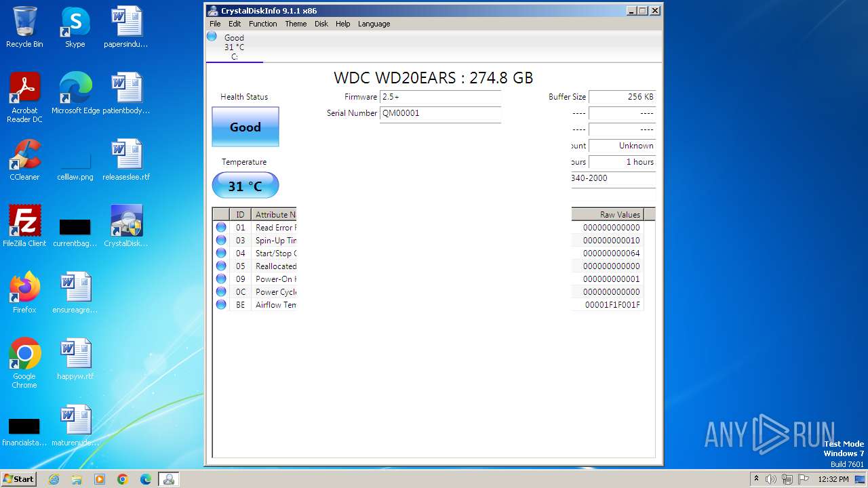Click the Serial Number field QM00001
Image resolution: width=868 pixels, height=488 pixels.
pos(440,113)
